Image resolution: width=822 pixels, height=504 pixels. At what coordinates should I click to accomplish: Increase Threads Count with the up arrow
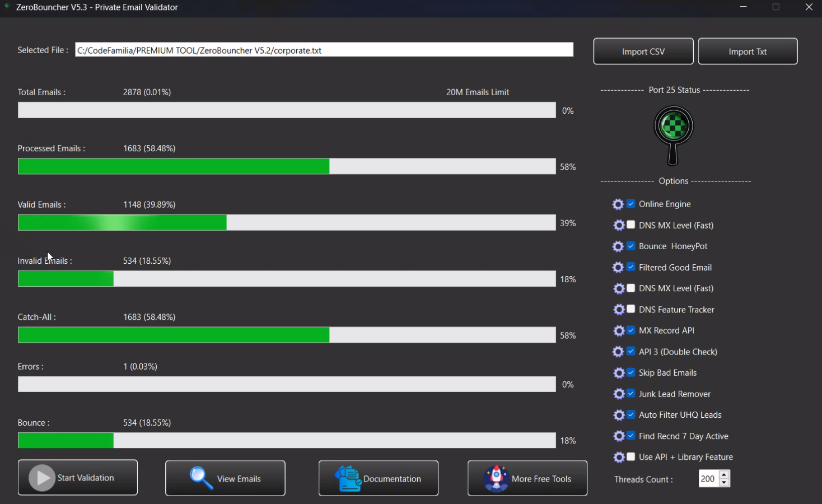(x=724, y=475)
